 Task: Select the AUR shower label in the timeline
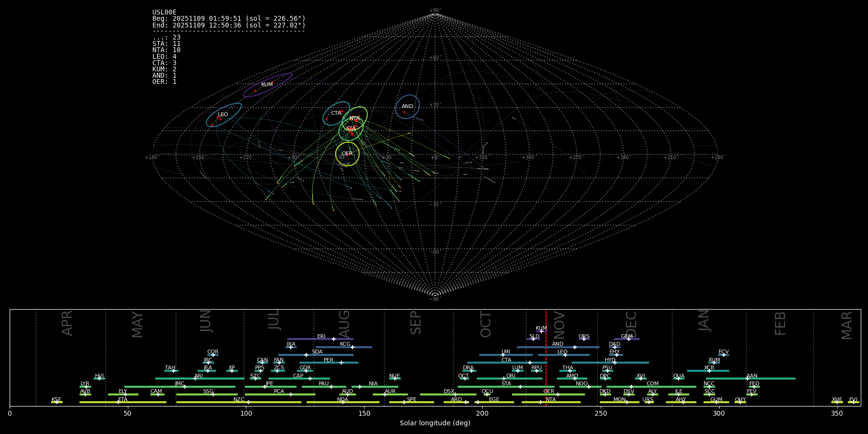pos(390,392)
